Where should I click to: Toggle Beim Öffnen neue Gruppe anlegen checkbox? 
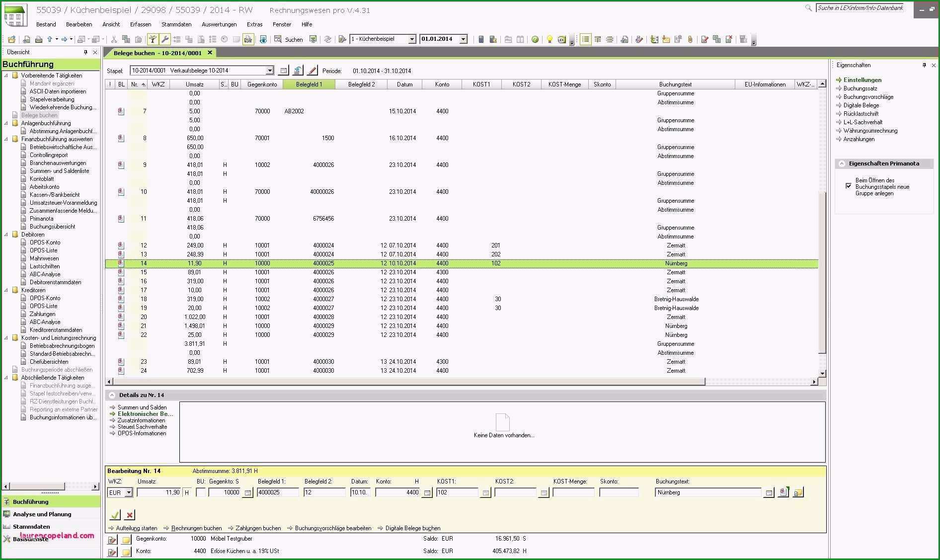(x=848, y=186)
